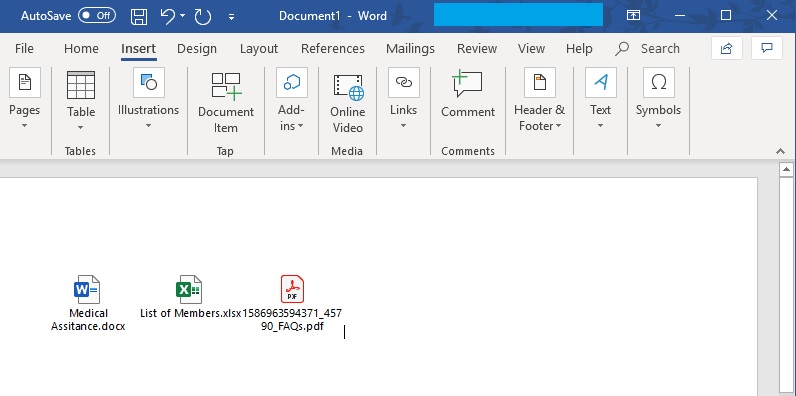Select the Medical Assitance.docx embedded icon

pos(87,289)
